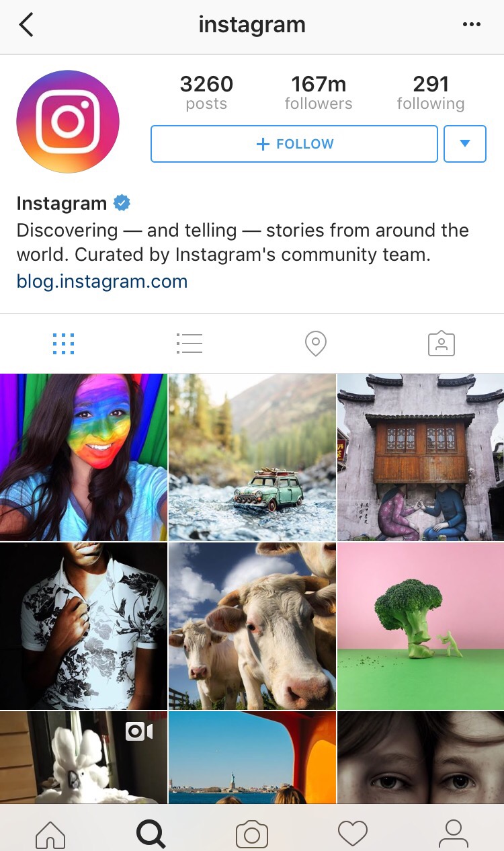Switch to grid view tab
Image resolution: width=504 pixels, height=851 pixels.
pos(63,343)
